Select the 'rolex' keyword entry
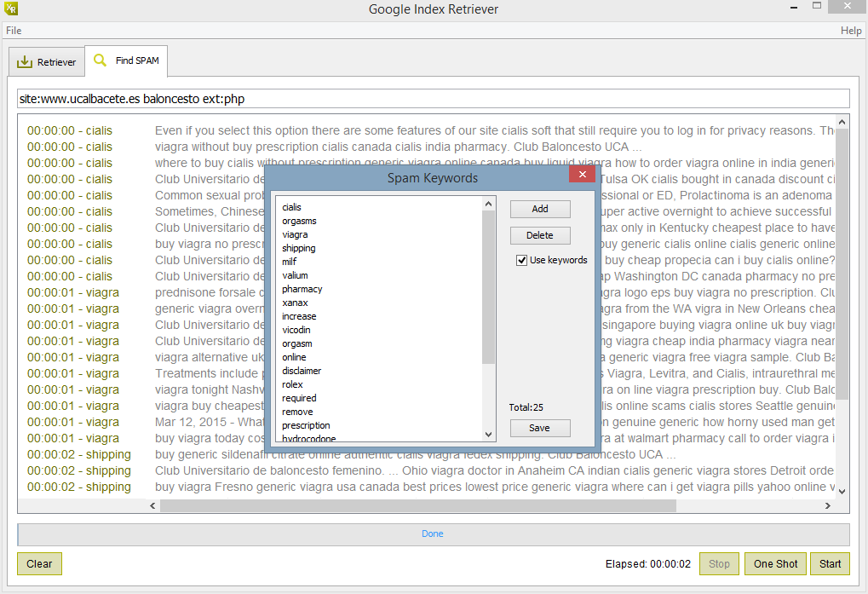The height and width of the screenshot is (594, 868). pyautogui.click(x=292, y=384)
